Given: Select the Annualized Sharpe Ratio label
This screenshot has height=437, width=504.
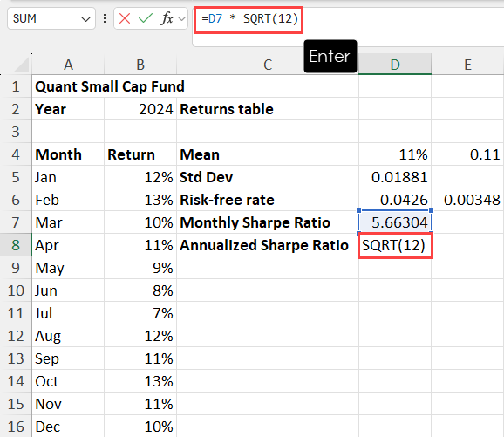Looking at the screenshot, I should click(x=268, y=245).
